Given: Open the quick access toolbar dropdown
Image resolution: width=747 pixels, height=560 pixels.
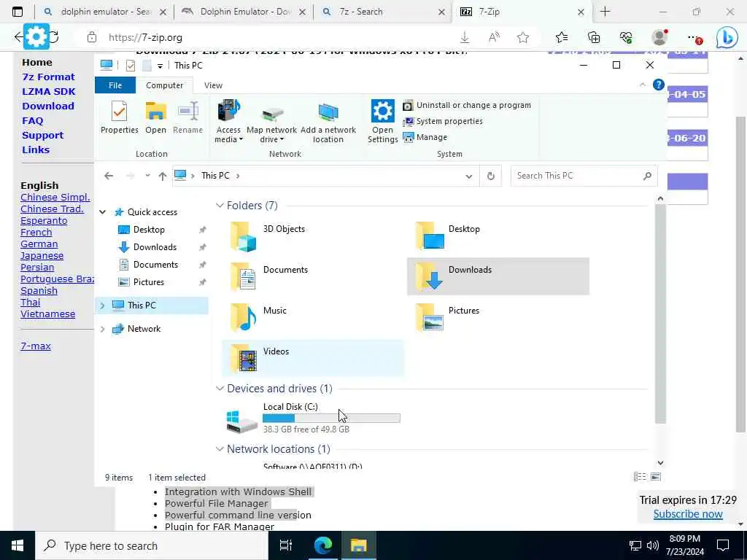Looking at the screenshot, I should click(x=160, y=66).
